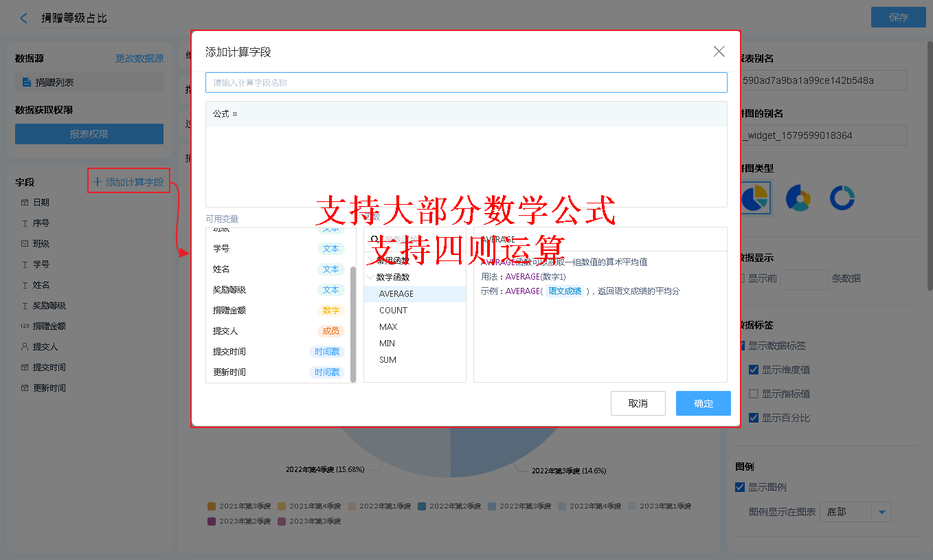The width and height of the screenshot is (933, 560).
Task: Open the 图例显示在图表 position dropdown
Action: 881,512
